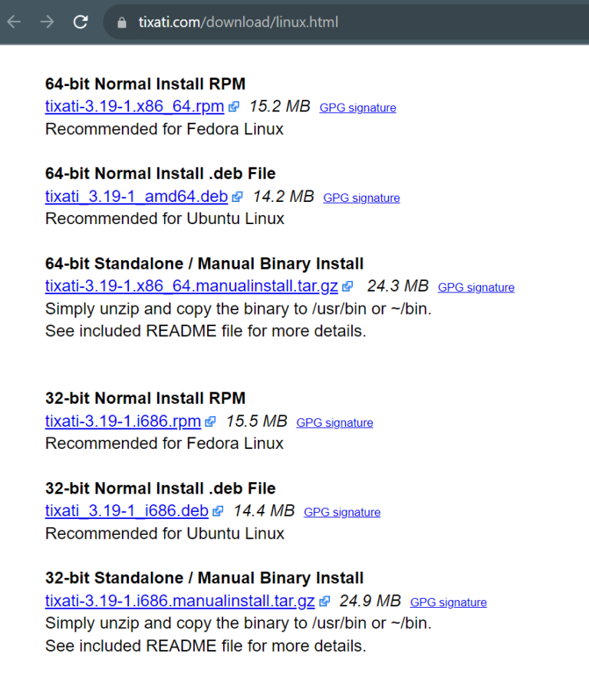Click the browser back navigation arrow
The image size is (589, 700).
13,21
